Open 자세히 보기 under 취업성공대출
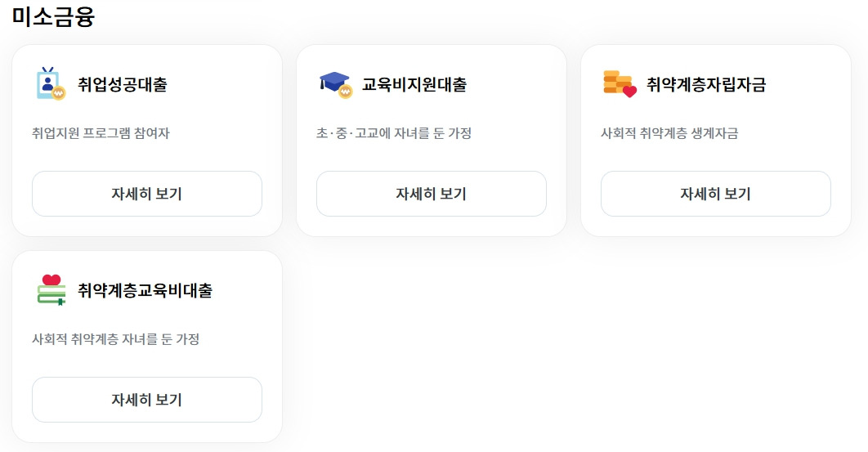868x452 pixels. point(146,194)
